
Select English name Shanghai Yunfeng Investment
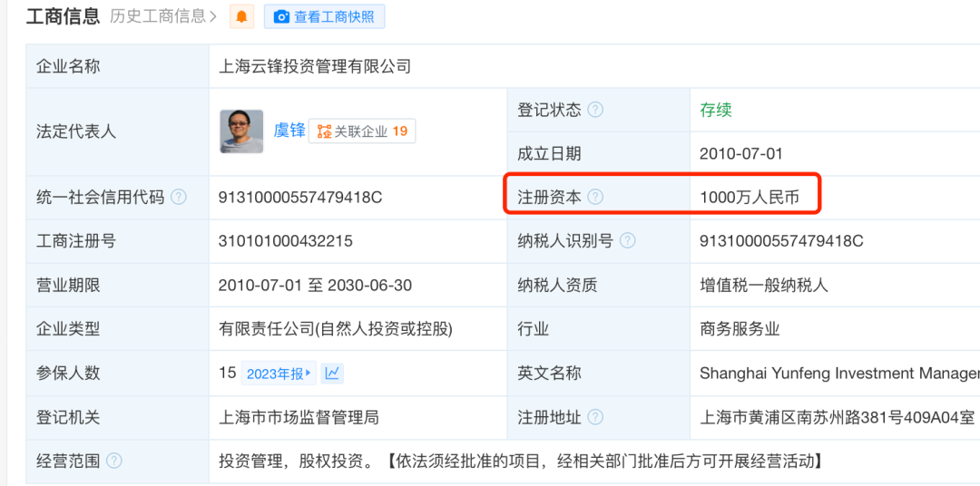coord(839,374)
